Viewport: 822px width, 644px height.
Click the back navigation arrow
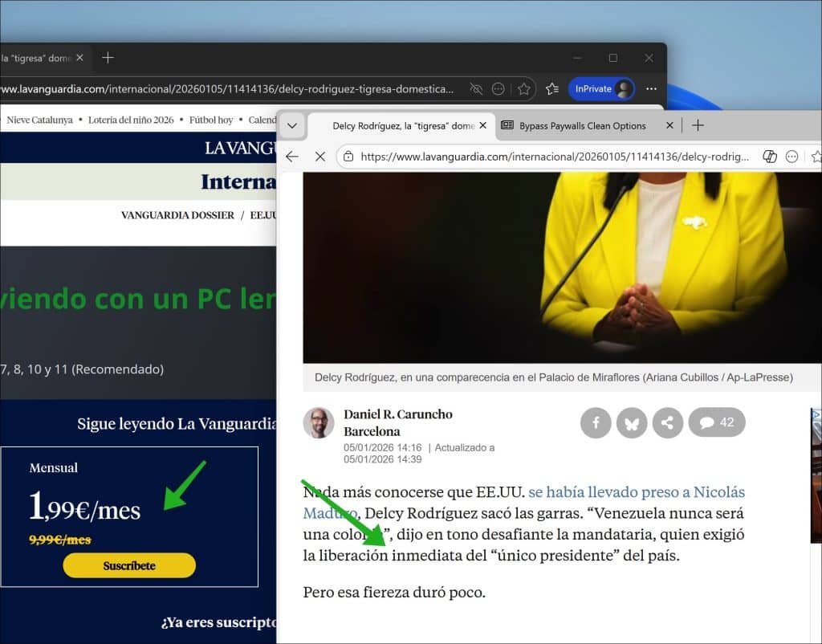tap(291, 158)
